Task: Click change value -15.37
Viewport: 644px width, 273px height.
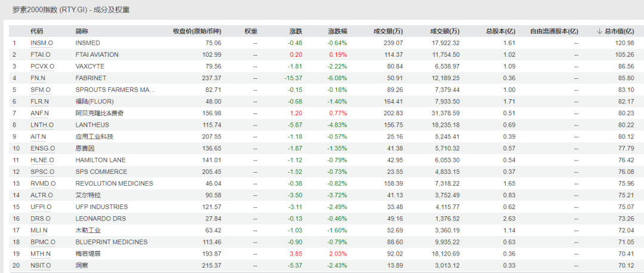Action: (293, 78)
